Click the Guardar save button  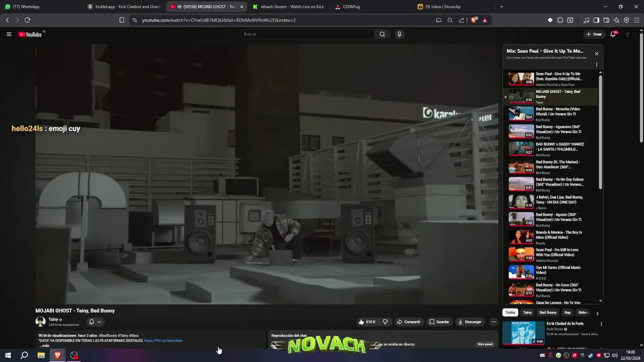[439, 322]
